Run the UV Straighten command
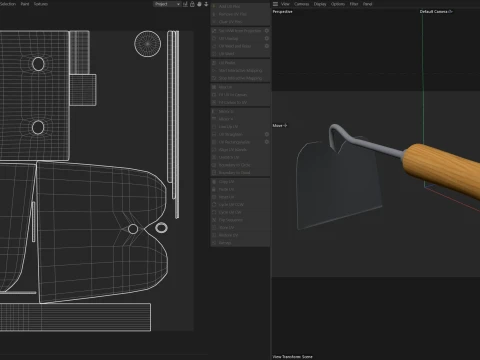 [x=237, y=134]
